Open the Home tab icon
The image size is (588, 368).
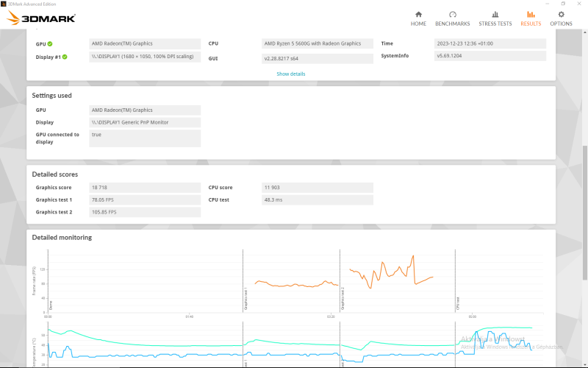click(x=418, y=14)
